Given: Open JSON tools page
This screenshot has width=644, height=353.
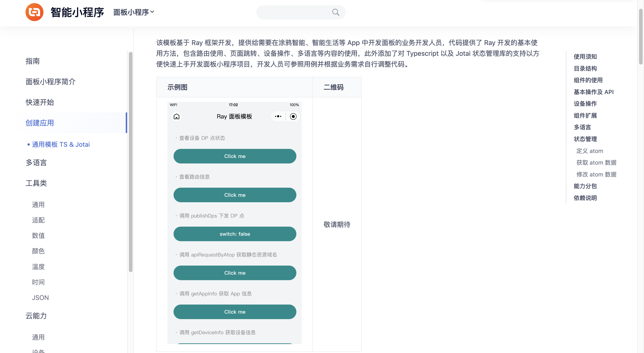Looking at the screenshot, I should click(40, 298).
